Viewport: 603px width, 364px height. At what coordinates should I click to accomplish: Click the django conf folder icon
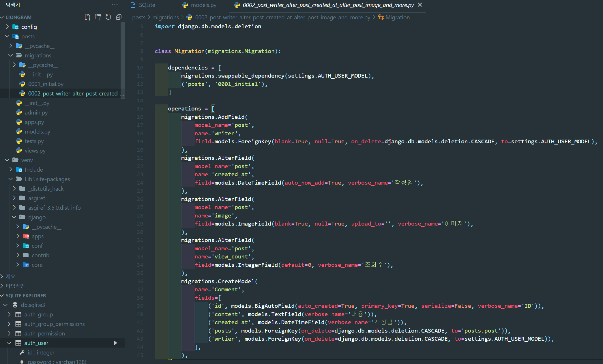click(26, 246)
